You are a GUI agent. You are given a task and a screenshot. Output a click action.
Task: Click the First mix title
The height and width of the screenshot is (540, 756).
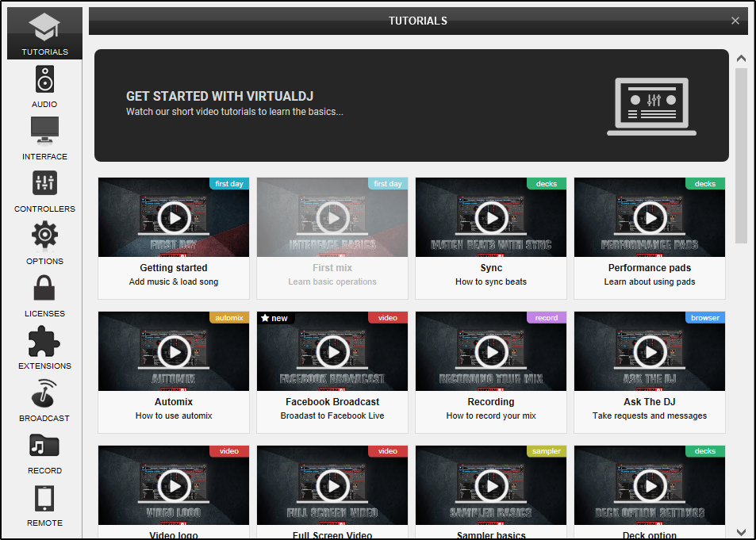[332, 267]
